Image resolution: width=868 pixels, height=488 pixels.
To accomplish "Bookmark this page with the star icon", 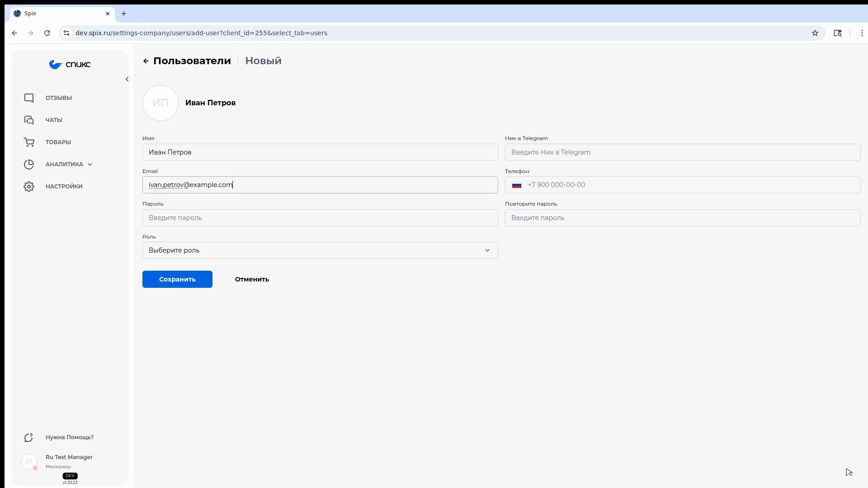I will click(815, 33).
